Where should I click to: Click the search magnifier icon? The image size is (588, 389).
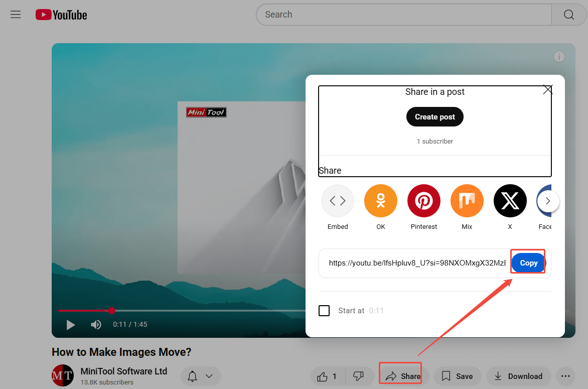(568, 15)
